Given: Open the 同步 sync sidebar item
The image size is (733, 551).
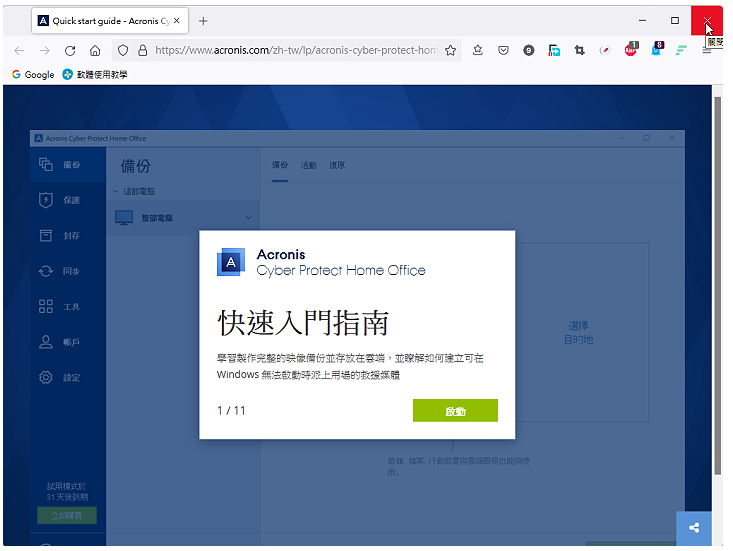Looking at the screenshot, I should click(x=68, y=271).
